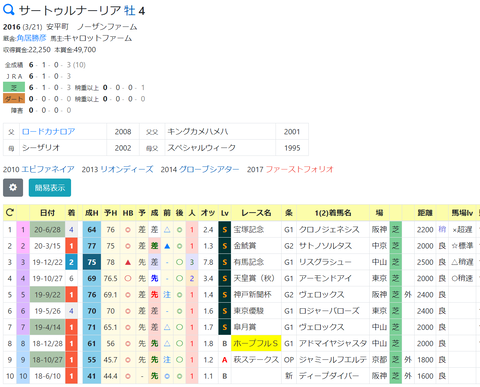Open trainer link 角居勝彦
The image size is (480, 387).
[31, 38]
